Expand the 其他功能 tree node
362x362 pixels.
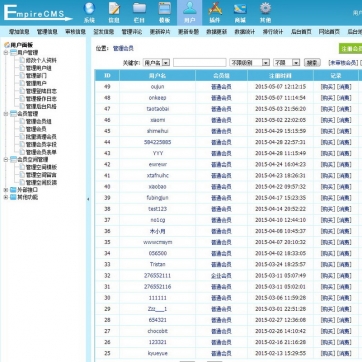click(6, 197)
